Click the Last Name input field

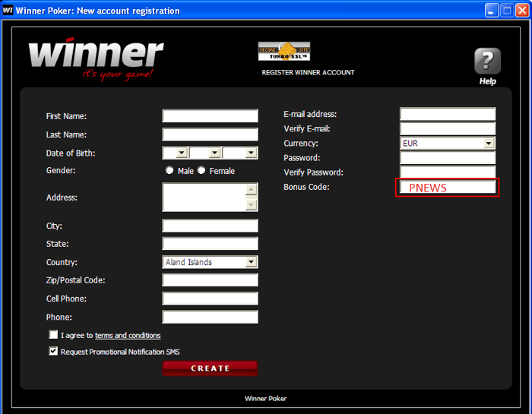pos(210,134)
